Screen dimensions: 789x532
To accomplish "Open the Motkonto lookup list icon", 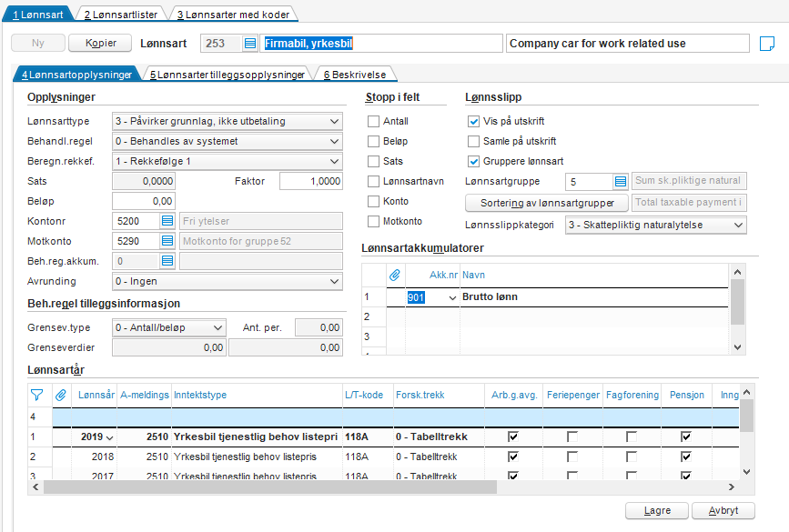I will point(167,241).
